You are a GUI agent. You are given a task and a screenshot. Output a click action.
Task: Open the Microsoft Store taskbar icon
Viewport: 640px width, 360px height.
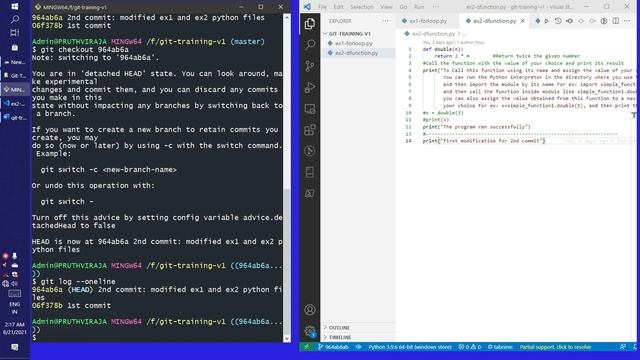coord(15,47)
